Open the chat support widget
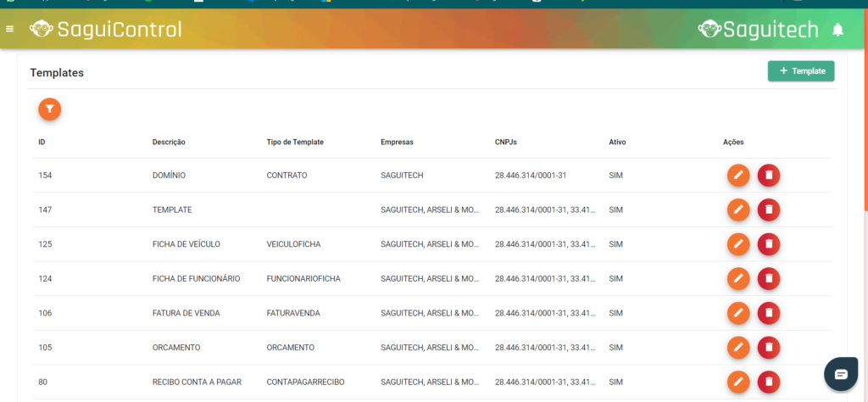Image resolution: width=868 pixels, height=402 pixels. (840, 374)
